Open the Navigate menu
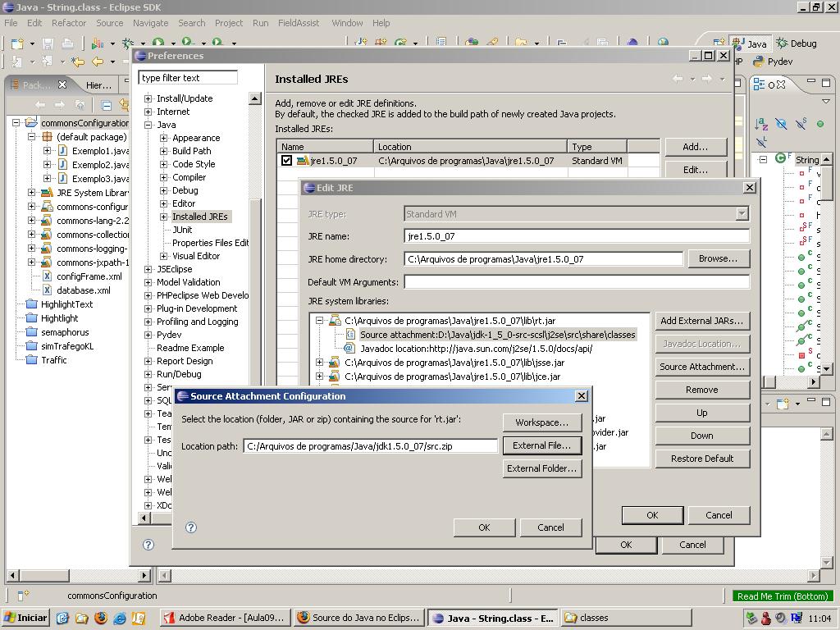Screen dimensions: 840x630 coord(151,23)
